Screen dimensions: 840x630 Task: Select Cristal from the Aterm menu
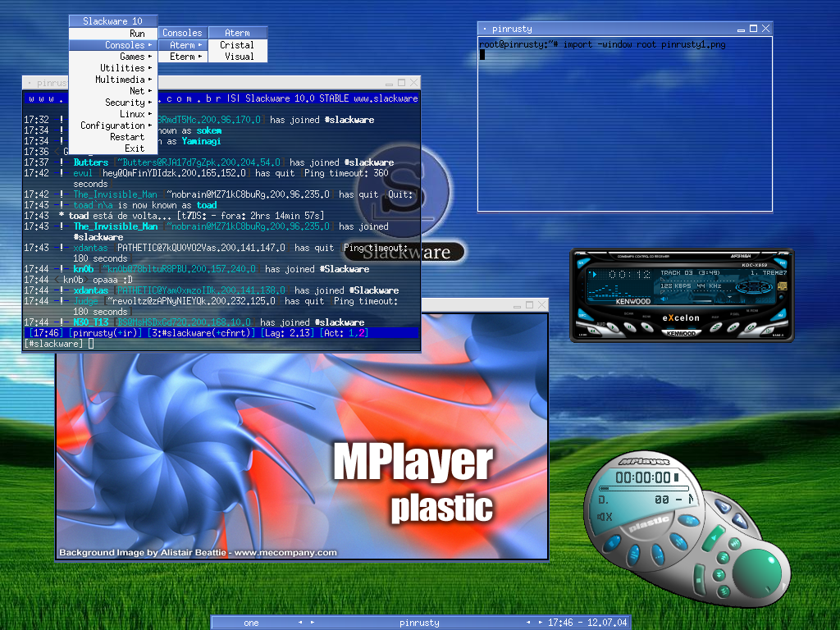click(x=237, y=45)
